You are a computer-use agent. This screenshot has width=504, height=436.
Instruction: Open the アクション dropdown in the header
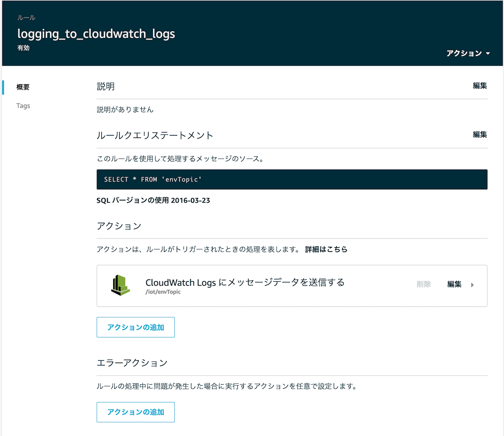(468, 53)
